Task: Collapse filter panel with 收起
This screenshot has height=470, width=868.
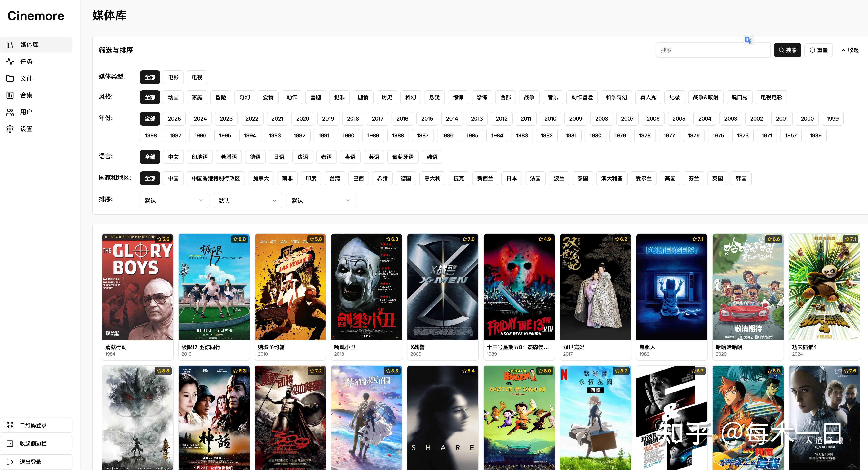Action: pyautogui.click(x=850, y=50)
